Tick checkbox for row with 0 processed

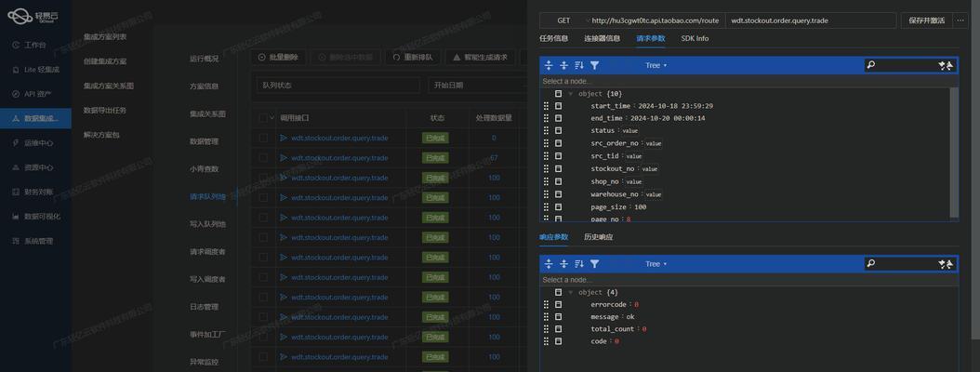pyautogui.click(x=263, y=138)
